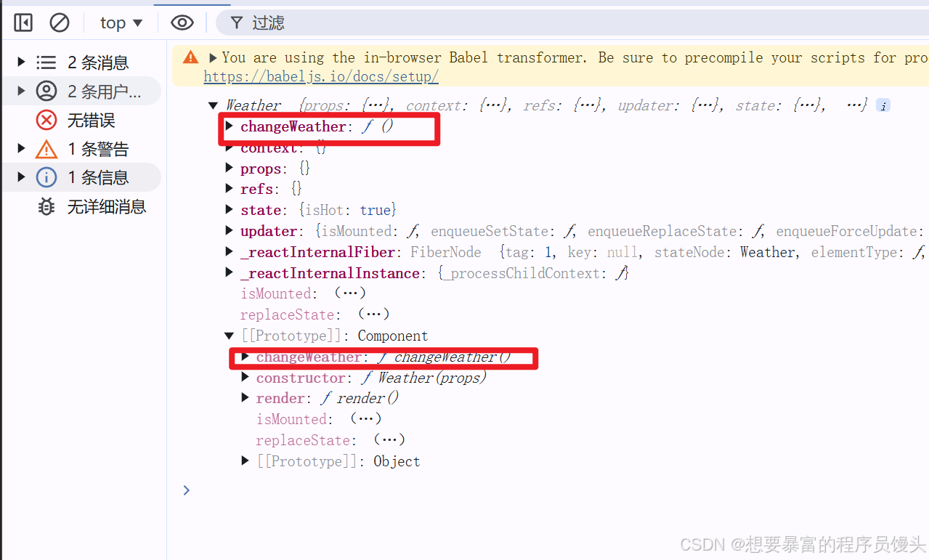Toggle the console sidebar panel icon
The width and height of the screenshot is (929, 560).
[23, 23]
